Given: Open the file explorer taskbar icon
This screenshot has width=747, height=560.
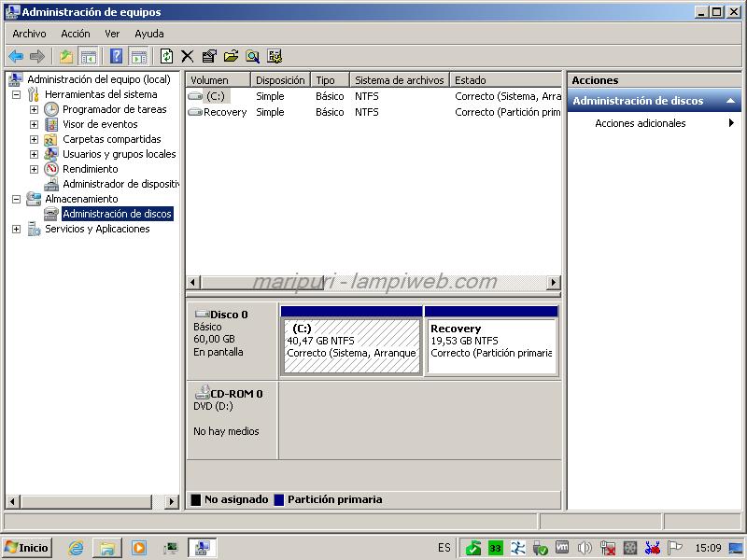Looking at the screenshot, I should pyautogui.click(x=107, y=548).
